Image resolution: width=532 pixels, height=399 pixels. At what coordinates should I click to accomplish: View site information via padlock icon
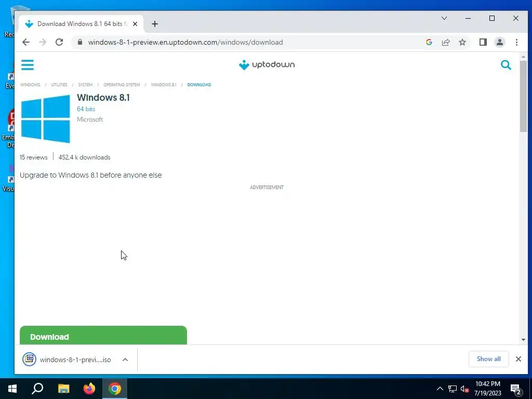pyautogui.click(x=79, y=42)
